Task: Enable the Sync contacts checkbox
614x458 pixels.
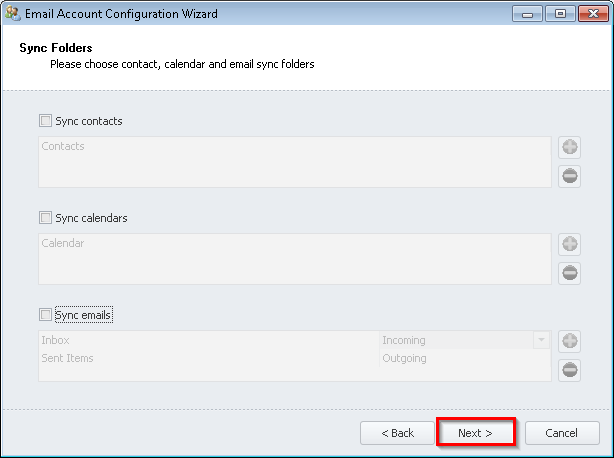Action: [45, 121]
